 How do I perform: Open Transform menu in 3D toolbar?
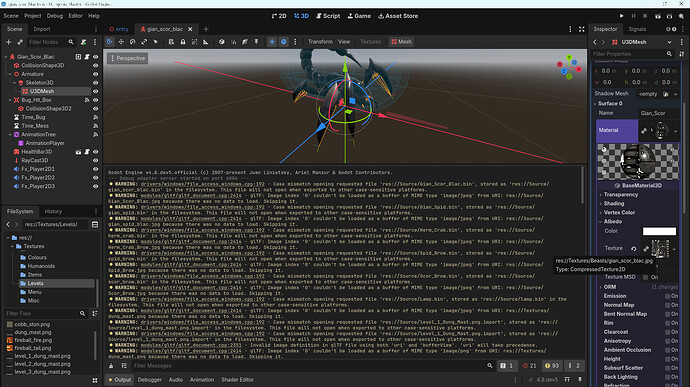pyautogui.click(x=320, y=42)
